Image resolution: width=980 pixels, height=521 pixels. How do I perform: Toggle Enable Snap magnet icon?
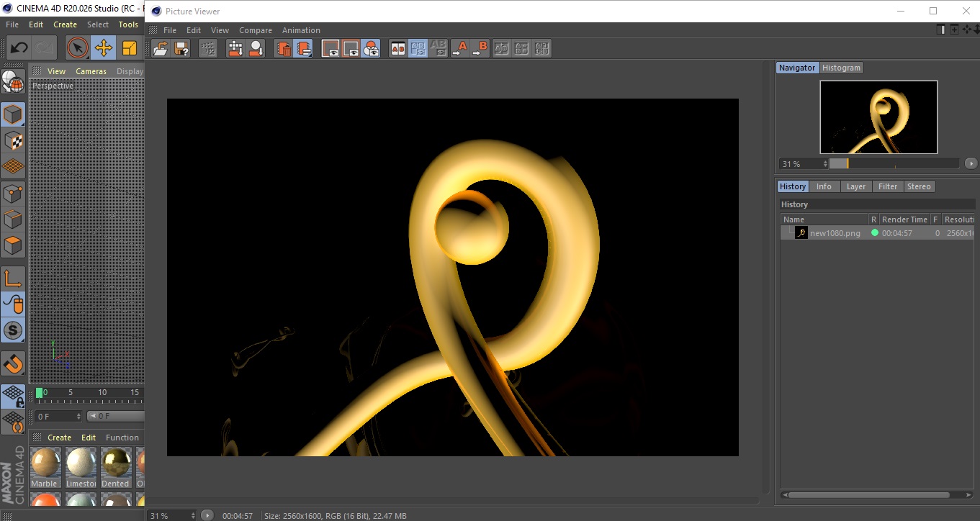coord(13,364)
